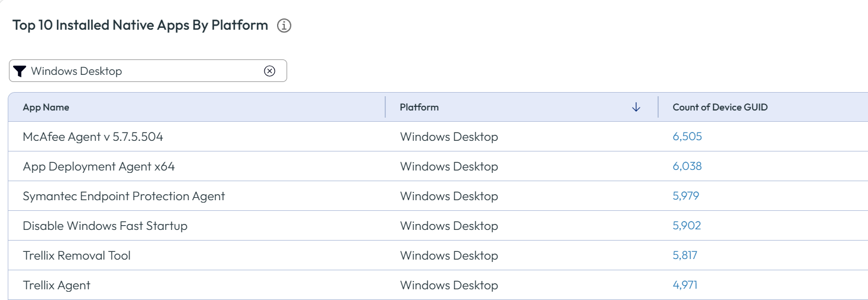Viewport: 868px width, 300px height.
Task: Select the Symantec Endpoint Protection Agent row
Action: pyautogui.click(x=124, y=196)
